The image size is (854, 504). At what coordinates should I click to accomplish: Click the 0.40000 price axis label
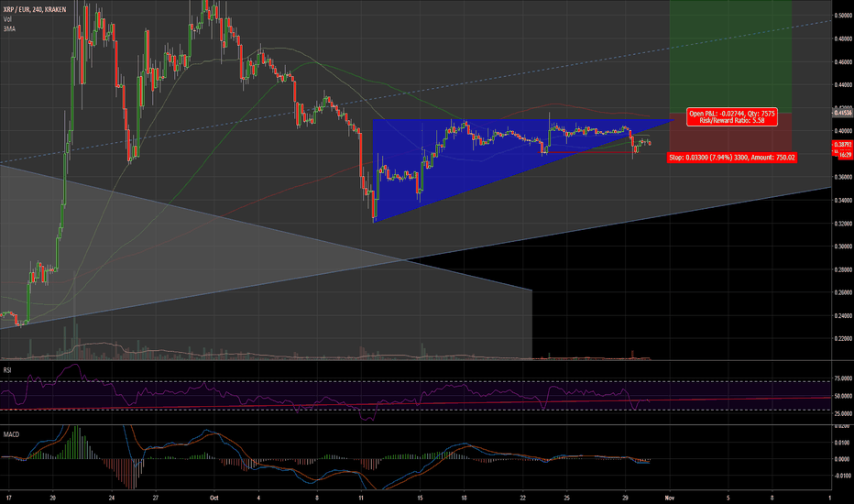click(843, 131)
